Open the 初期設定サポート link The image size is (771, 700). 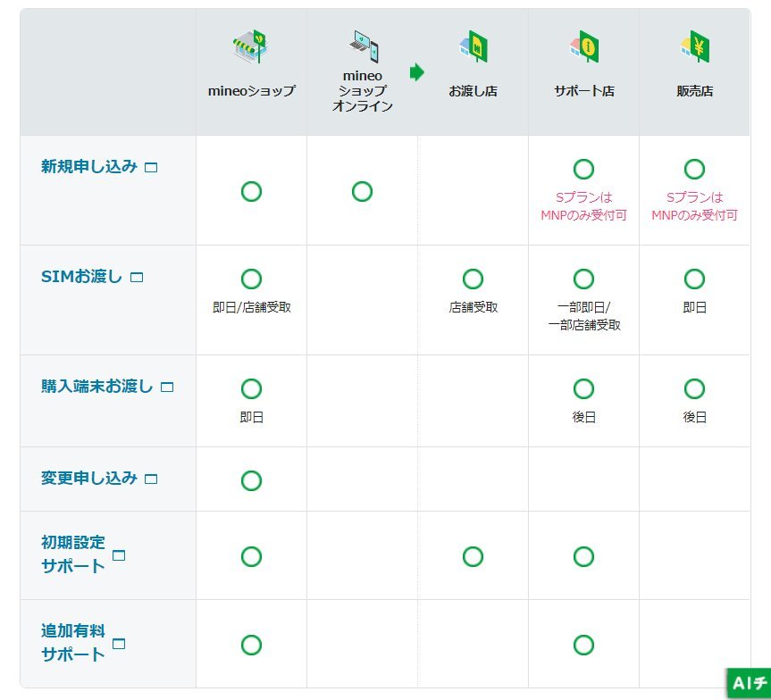(x=73, y=554)
